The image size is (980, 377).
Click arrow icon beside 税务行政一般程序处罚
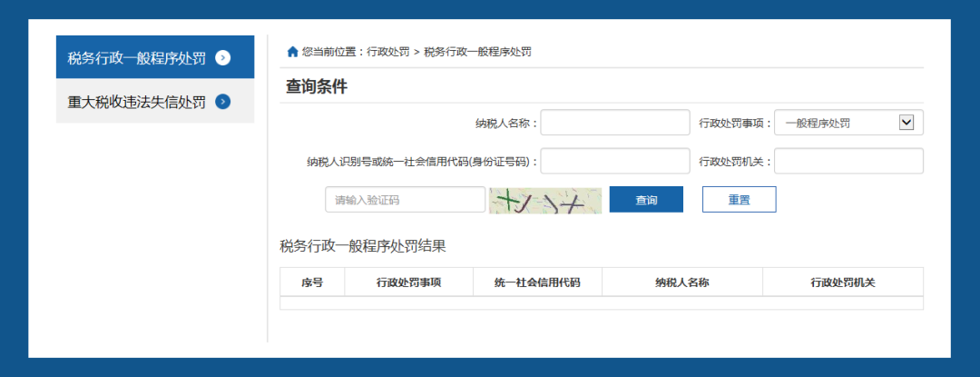pyautogui.click(x=222, y=57)
